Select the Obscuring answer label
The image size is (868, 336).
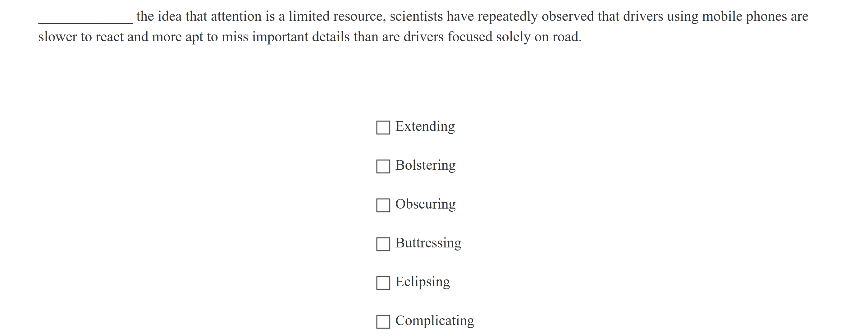(425, 204)
